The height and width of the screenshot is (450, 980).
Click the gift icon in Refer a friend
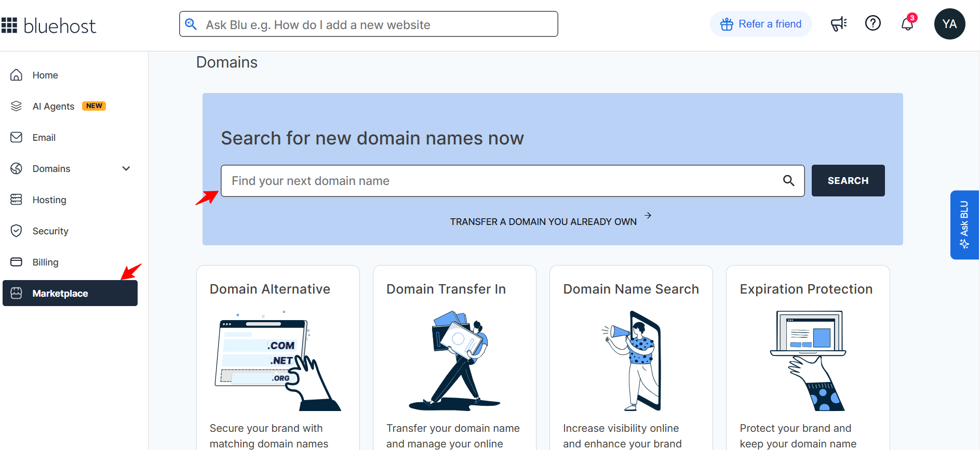coord(727,24)
